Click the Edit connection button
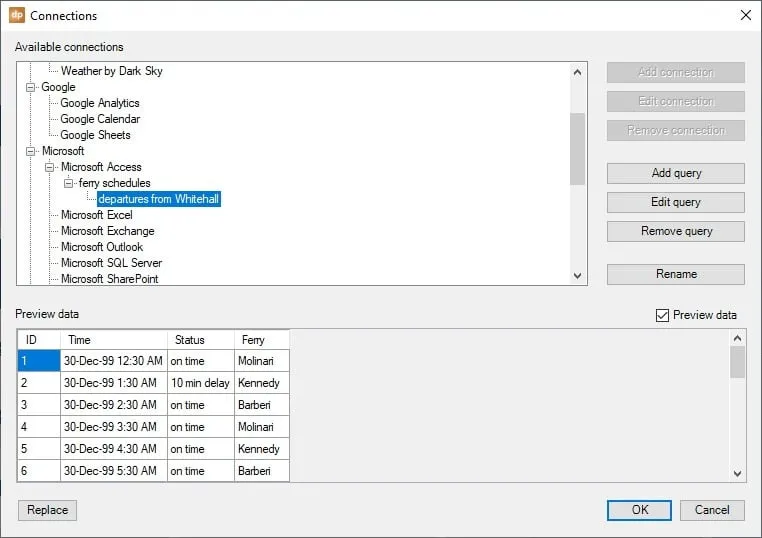 click(675, 101)
